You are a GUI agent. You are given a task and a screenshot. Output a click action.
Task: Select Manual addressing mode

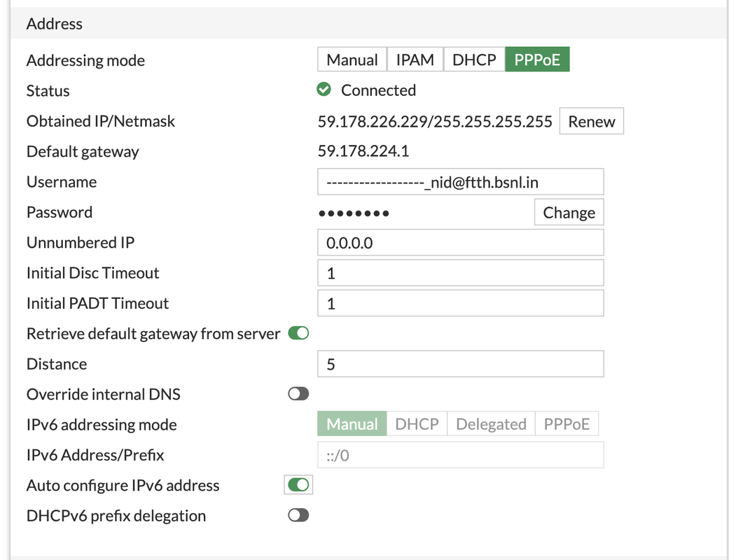click(x=352, y=60)
